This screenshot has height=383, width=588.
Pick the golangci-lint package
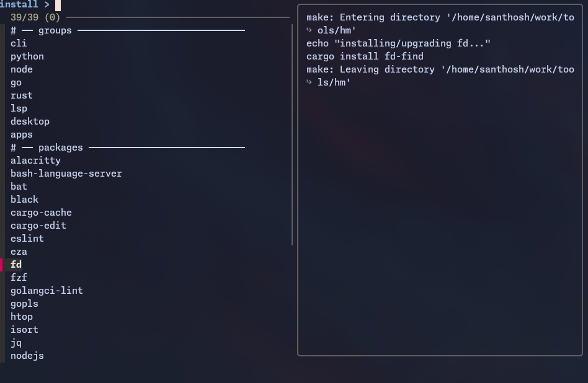(47, 291)
